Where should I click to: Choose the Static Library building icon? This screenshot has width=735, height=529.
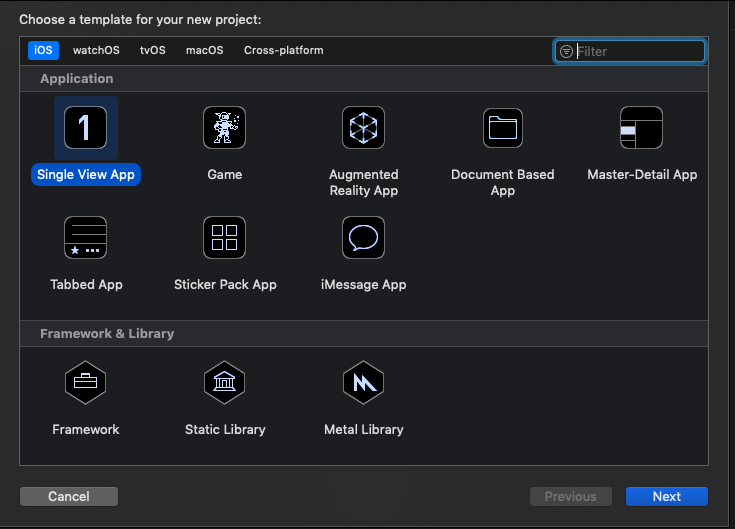tap(225, 382)
